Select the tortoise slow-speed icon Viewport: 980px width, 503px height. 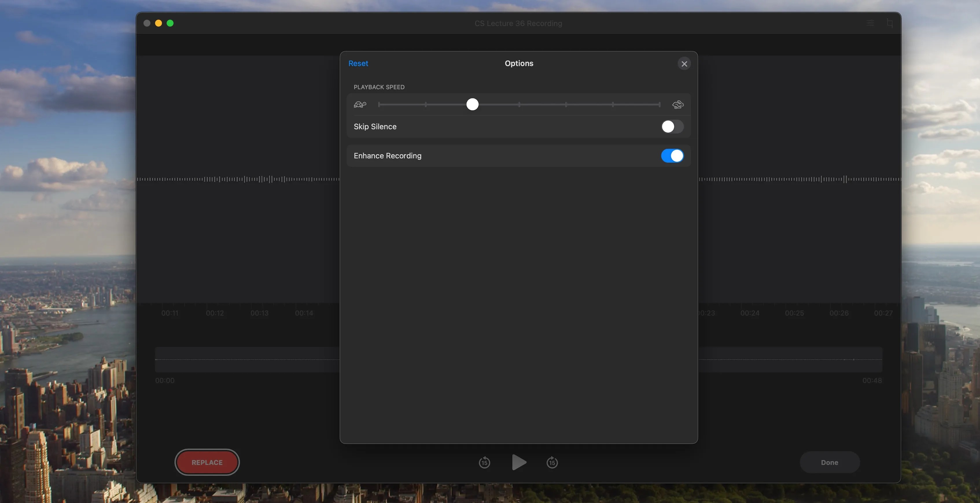point(360,104)
